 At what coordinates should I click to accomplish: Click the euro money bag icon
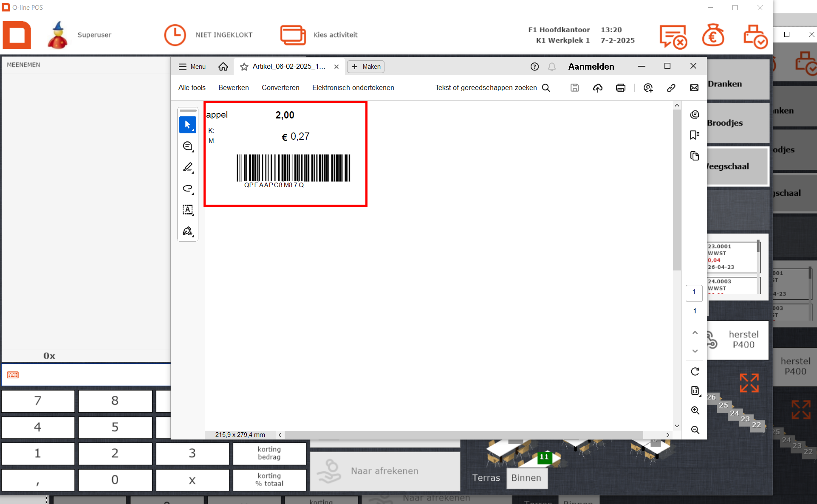tap(713, 35)
